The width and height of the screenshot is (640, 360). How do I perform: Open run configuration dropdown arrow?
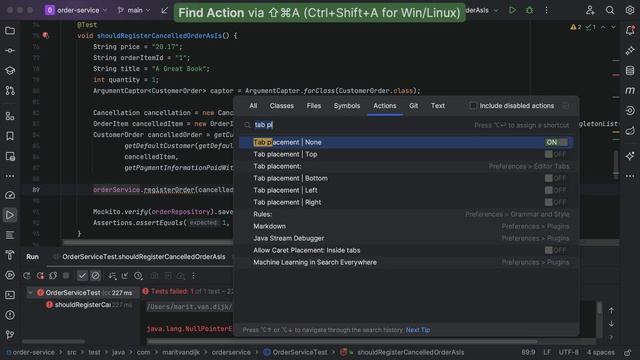tap(496, 11)
